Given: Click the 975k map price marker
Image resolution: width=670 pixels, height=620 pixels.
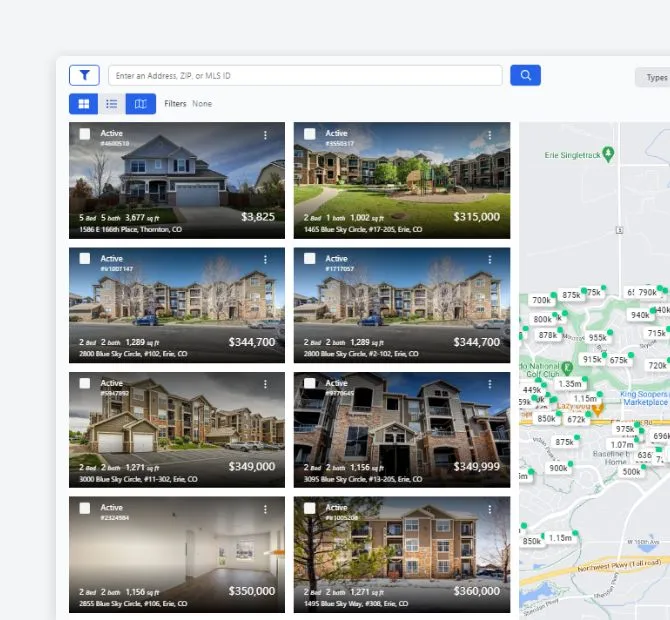Looking at the screenshot, I should click(x=625, y=429).
